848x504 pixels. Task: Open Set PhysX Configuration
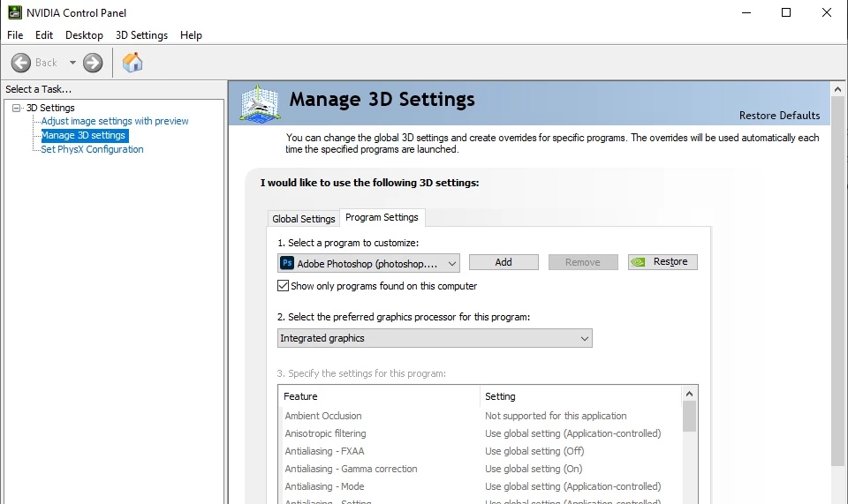pos(92,149)
